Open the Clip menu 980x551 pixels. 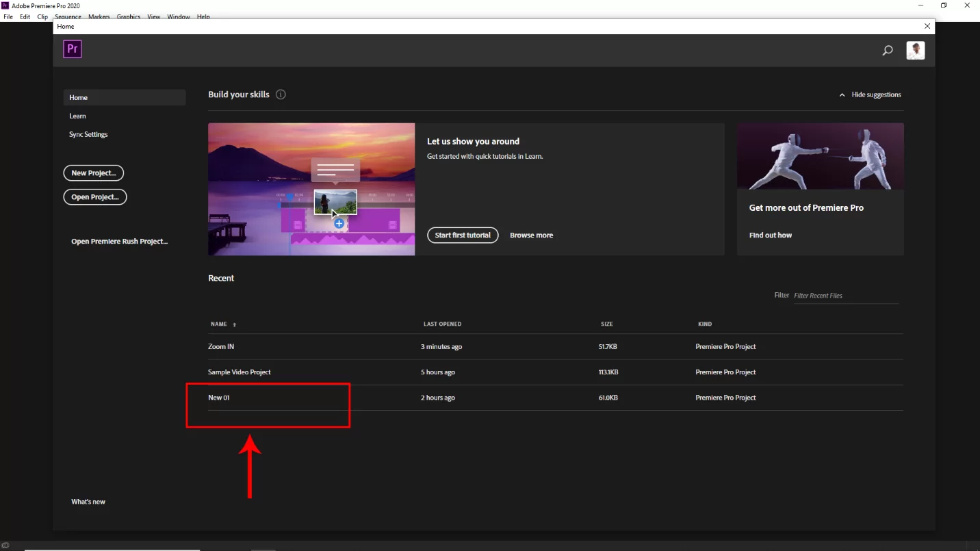pos(42,16)
